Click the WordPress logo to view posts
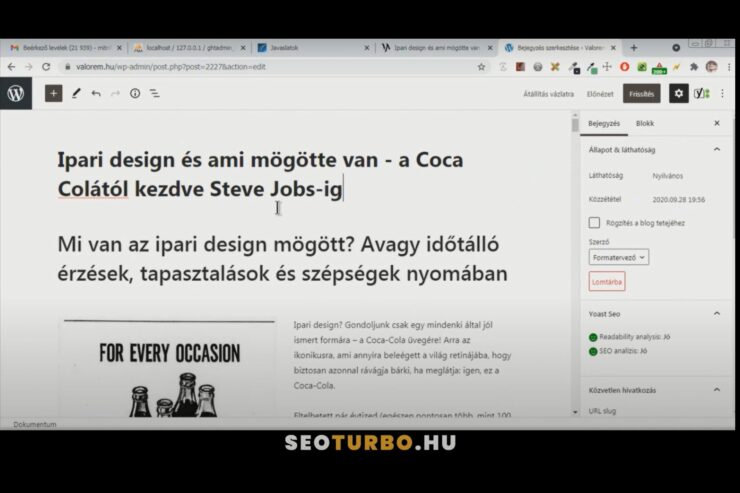The height and width of the screenshot is (493, 740). click(16, 93)
